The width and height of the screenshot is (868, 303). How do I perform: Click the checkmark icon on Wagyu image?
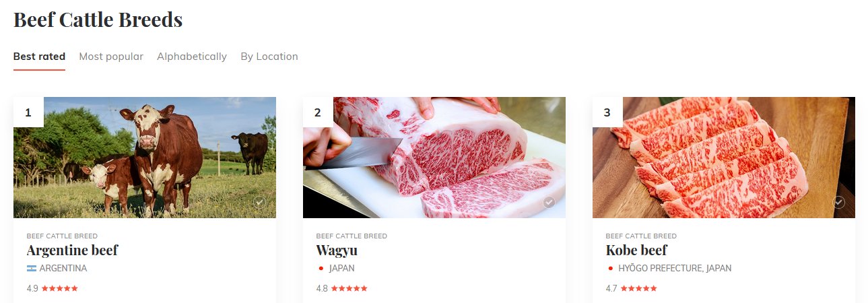pyautogui.click(x=549, y=202)
